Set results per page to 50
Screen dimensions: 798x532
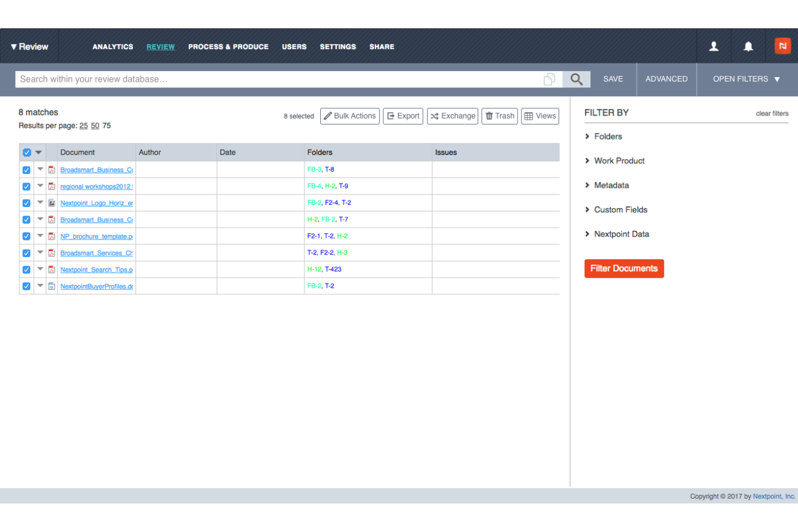[95, 126]
